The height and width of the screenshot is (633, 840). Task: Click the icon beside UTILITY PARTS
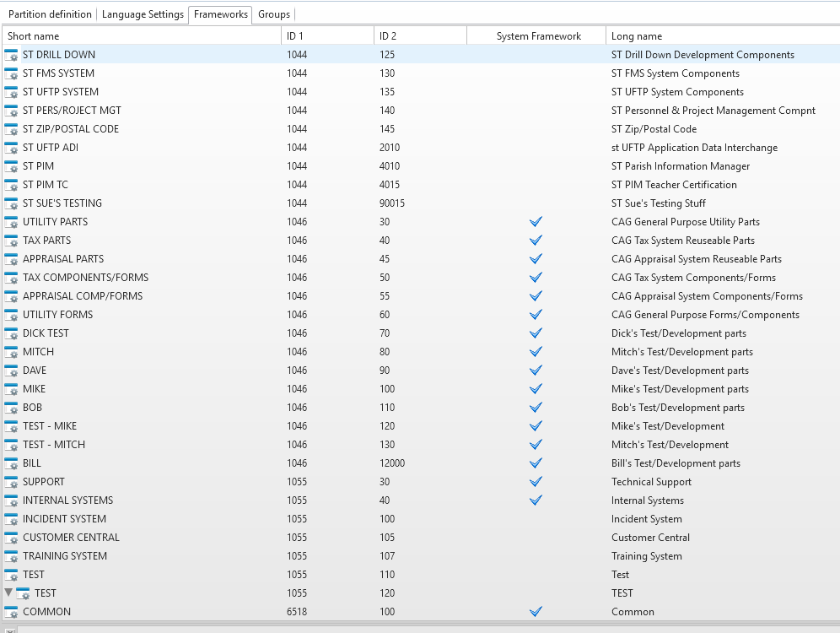point(11,222)
